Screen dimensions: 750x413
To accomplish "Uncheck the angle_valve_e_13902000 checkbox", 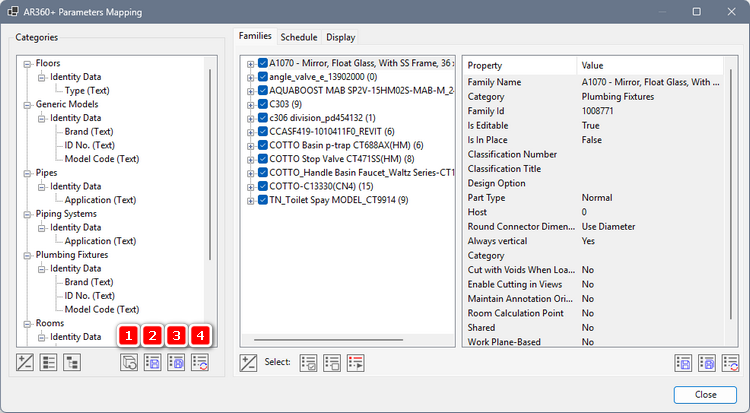I will 263,77.
